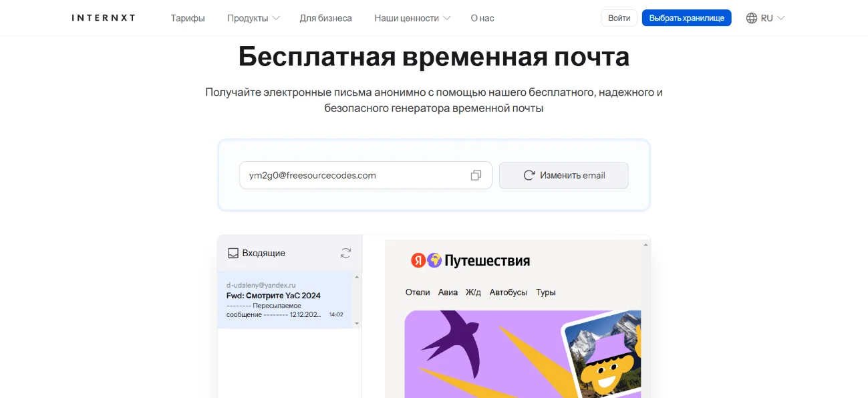Click the email preview scrollbar up arrow

(x=645, y=245)
